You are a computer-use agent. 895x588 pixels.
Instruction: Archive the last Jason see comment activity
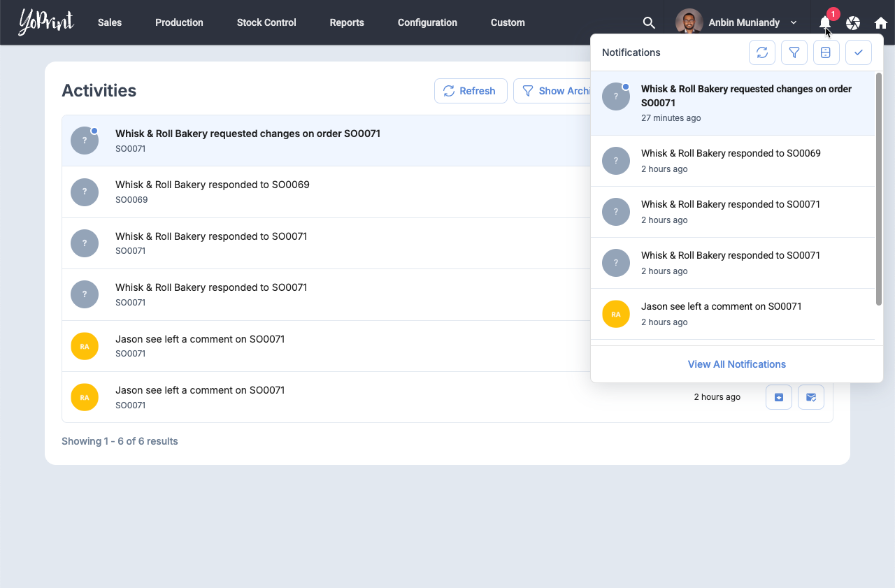tap(779, 397)
